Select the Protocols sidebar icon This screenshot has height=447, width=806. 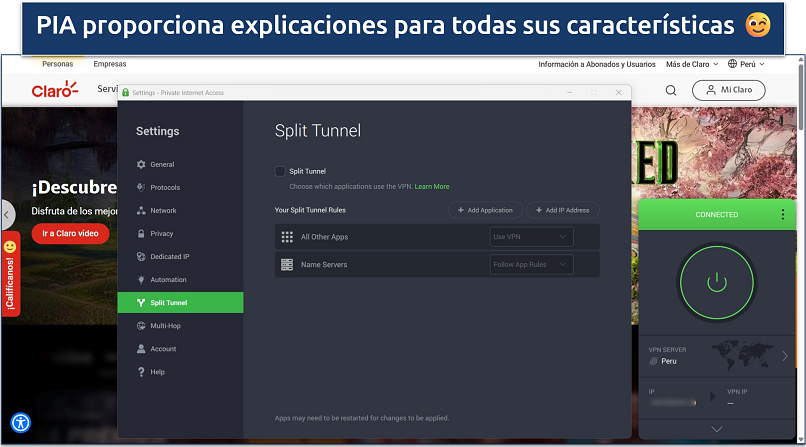(141, 188)
